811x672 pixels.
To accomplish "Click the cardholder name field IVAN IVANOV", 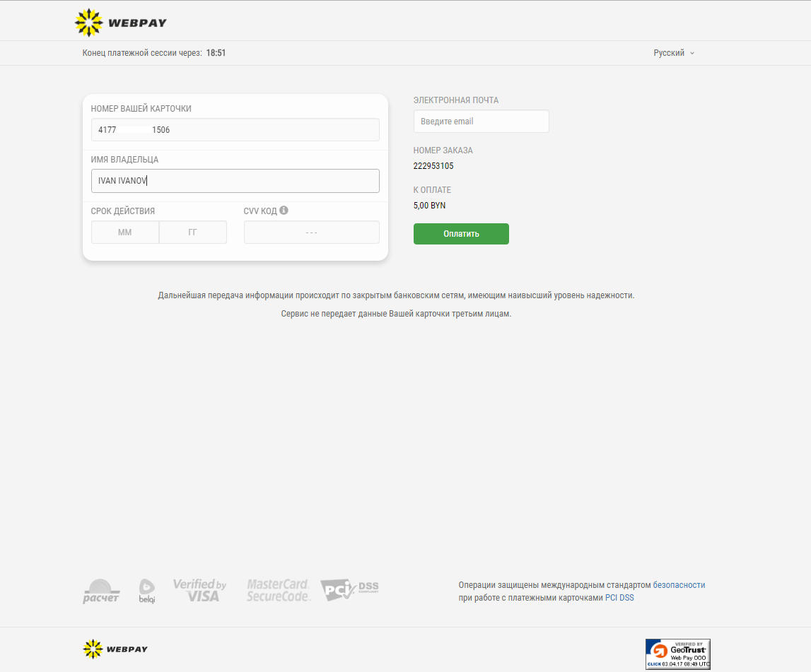I will point(235,181).
